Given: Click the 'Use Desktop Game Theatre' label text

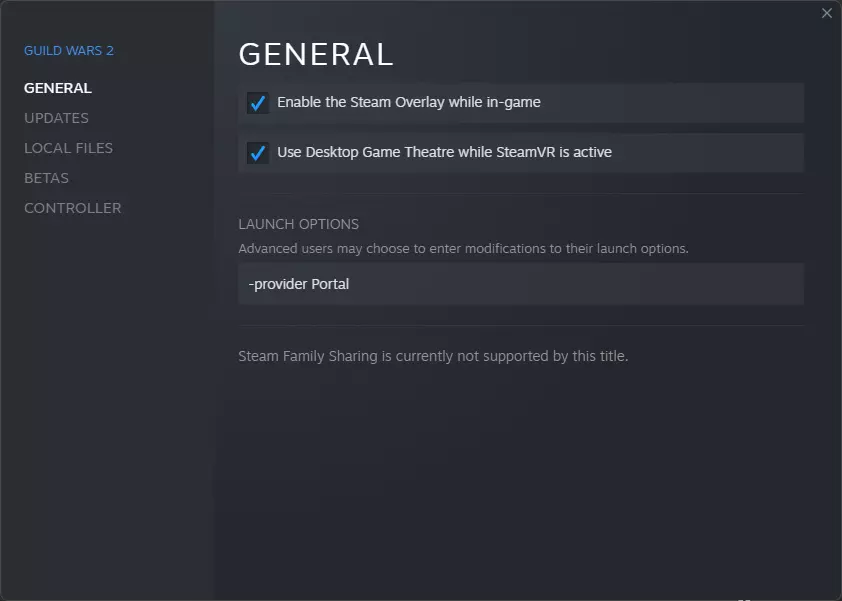Looking at the screenshot, I should click(444, 152).
